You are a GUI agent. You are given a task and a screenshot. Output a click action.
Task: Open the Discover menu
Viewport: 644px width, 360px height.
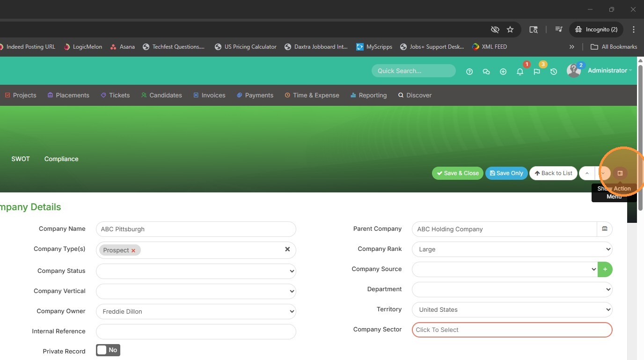(x=415, y=95)
